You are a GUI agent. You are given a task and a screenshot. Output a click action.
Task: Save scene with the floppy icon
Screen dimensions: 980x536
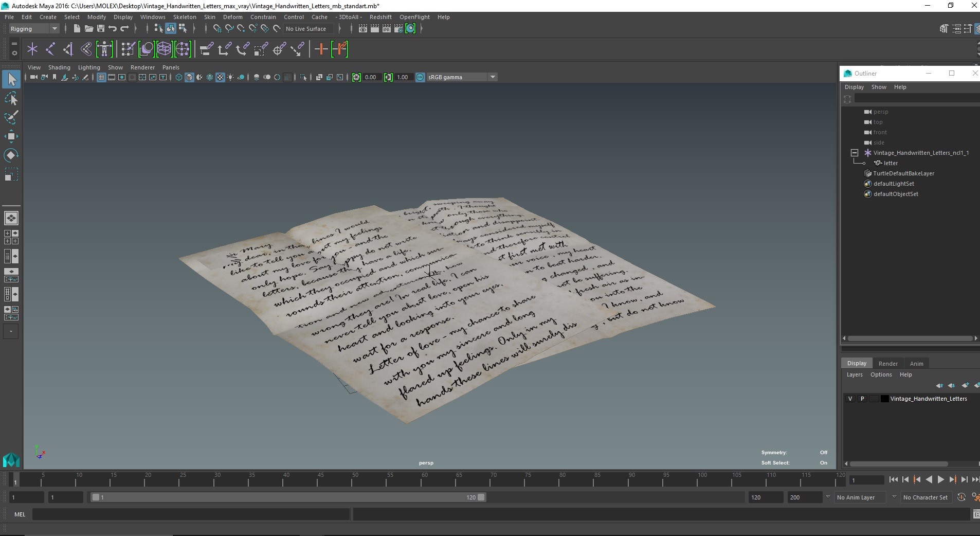(101, 28)
